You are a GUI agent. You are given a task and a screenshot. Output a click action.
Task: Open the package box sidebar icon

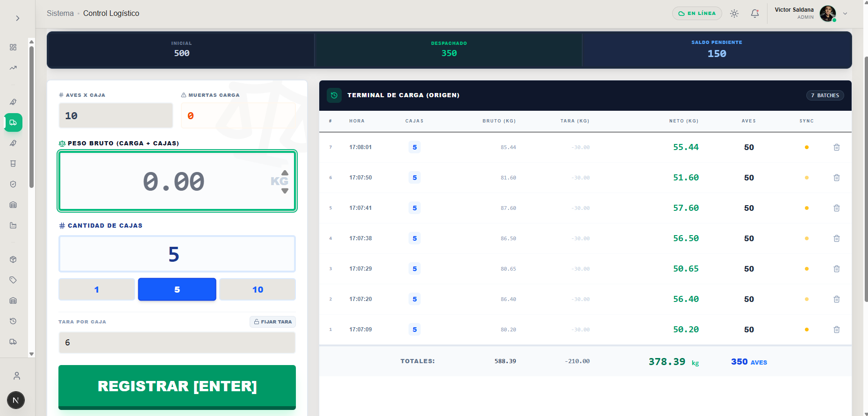pyautogui.click(x=13, y=259)
